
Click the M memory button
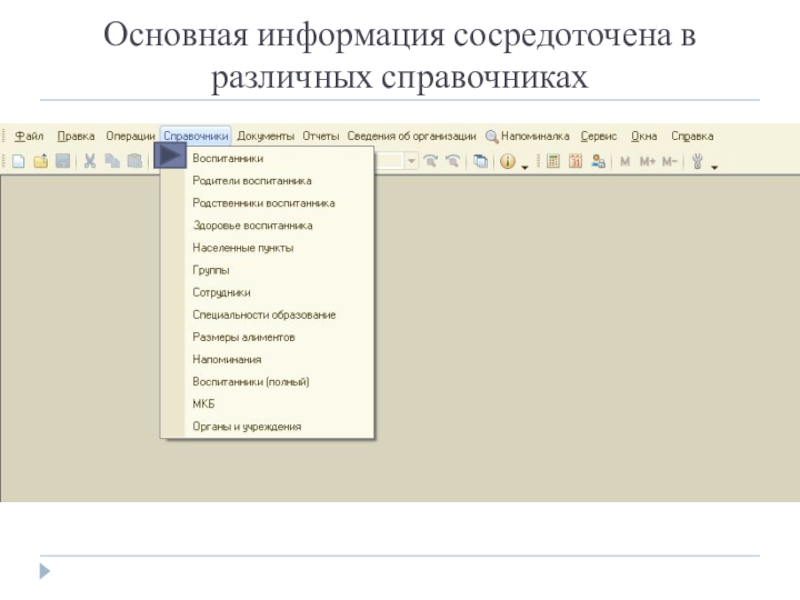coord(625,162)
